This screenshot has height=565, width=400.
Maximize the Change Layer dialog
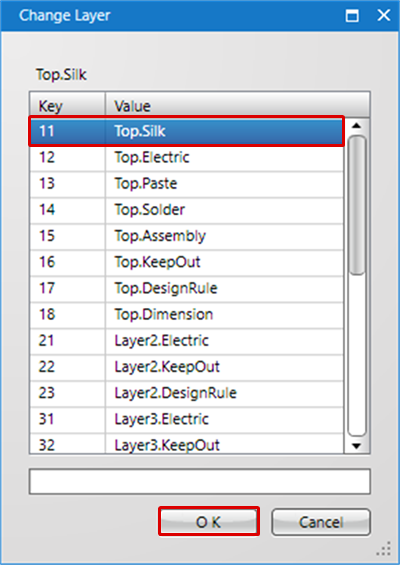pyautogui.click(x=352, y=16)
